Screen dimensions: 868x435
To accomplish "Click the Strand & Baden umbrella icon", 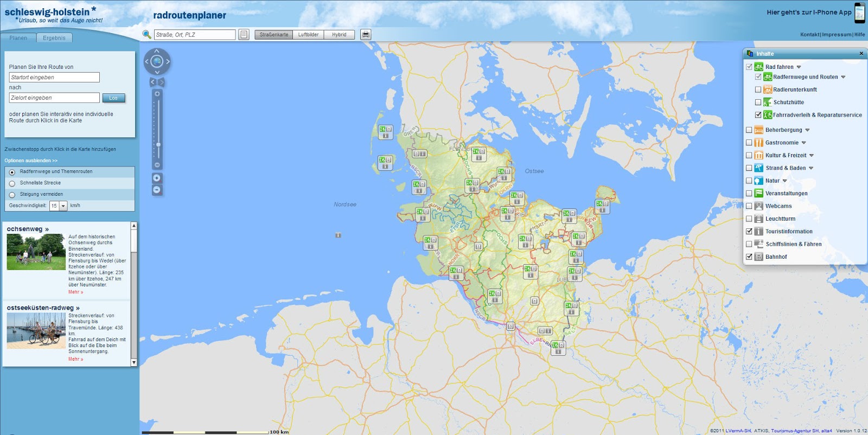I will point(759,168).
